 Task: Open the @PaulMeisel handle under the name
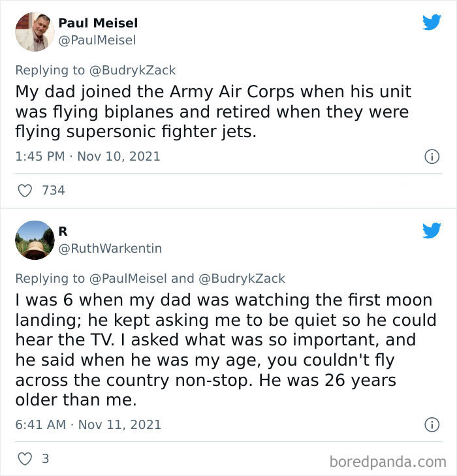[x=97, y=40]
